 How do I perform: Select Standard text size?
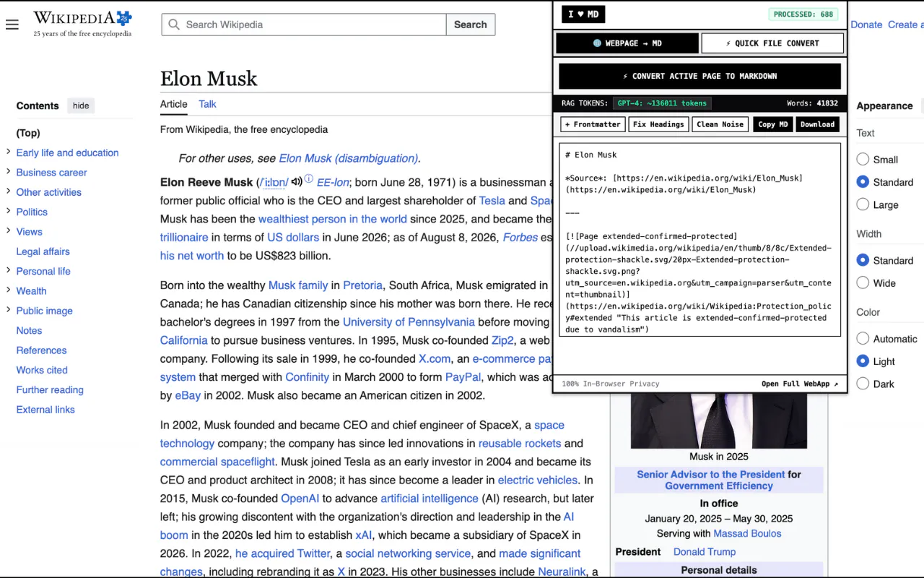863,182
